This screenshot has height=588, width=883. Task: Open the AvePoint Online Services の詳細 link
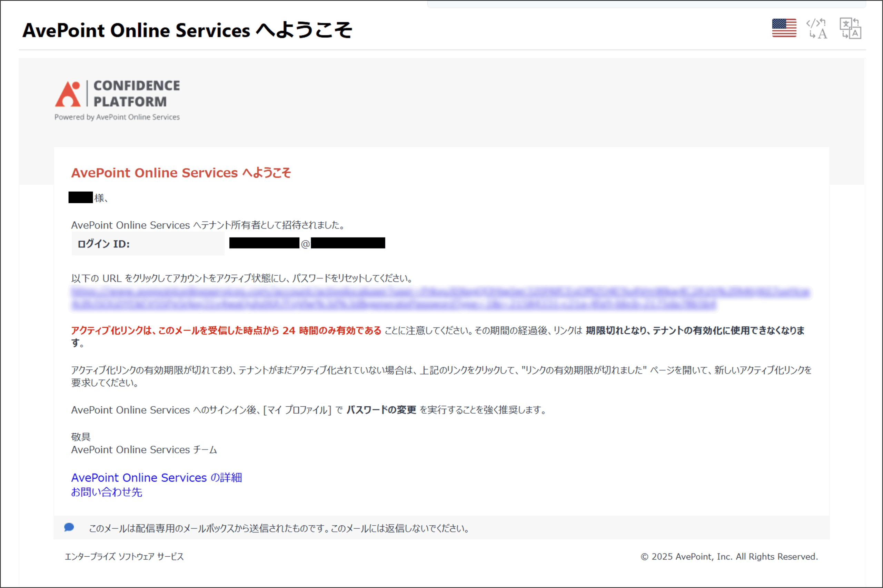tap(157, 477)
